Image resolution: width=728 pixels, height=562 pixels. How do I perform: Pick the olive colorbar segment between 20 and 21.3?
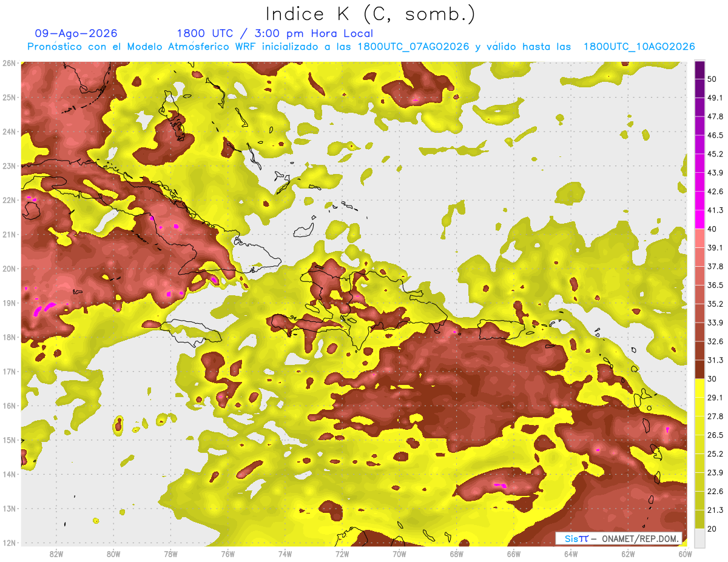[x=699, y=519]
